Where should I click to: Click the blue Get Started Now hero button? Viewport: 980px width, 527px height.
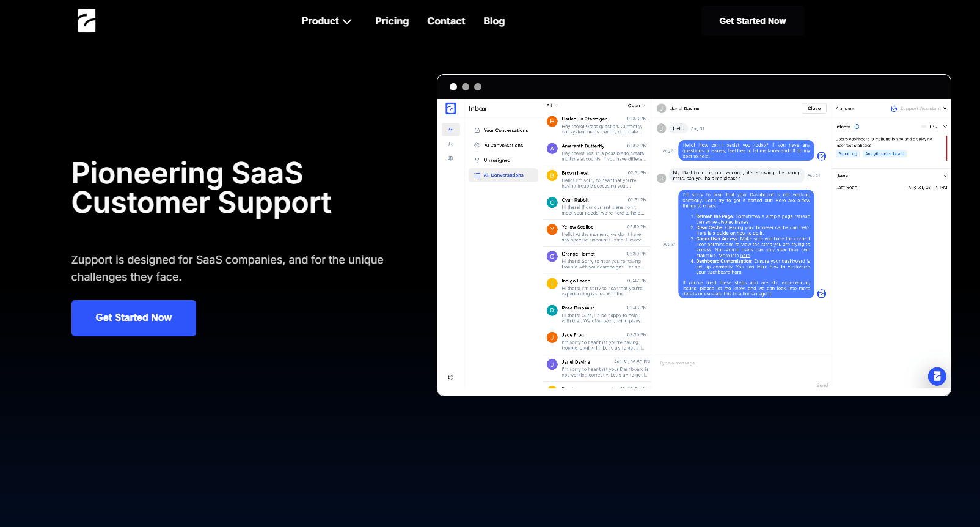tap(134, 318)
